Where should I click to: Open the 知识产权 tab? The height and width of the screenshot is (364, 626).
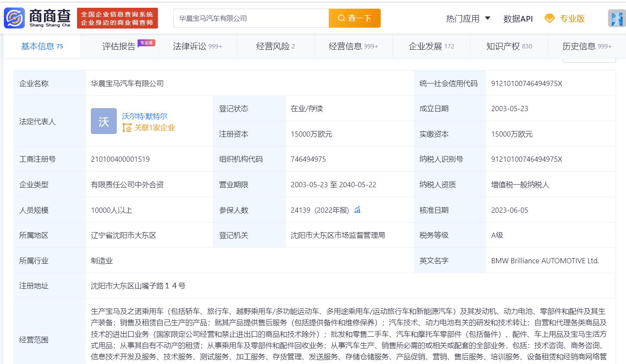tap(509, 46)
